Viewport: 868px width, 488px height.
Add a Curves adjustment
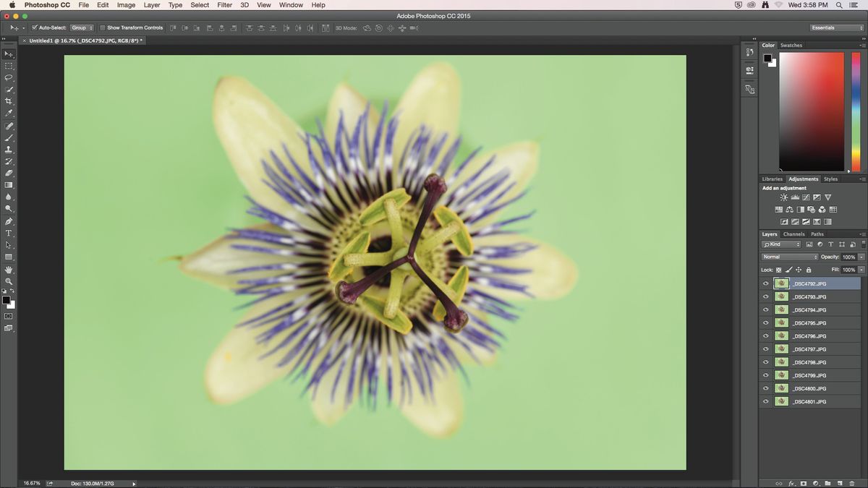pyautogui.click(x=806, y=197)
